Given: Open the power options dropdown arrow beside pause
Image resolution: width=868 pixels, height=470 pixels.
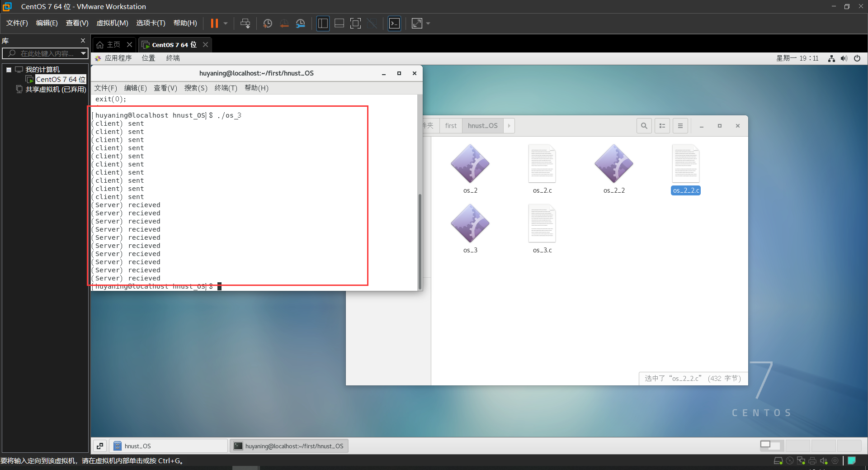Looking at the screenshot, I should 226,24.
